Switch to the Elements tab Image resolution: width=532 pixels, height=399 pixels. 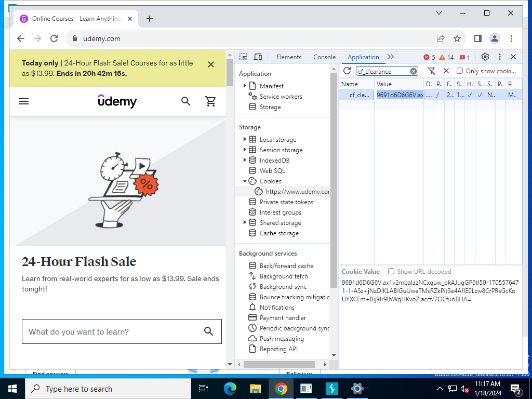(289, 57)
